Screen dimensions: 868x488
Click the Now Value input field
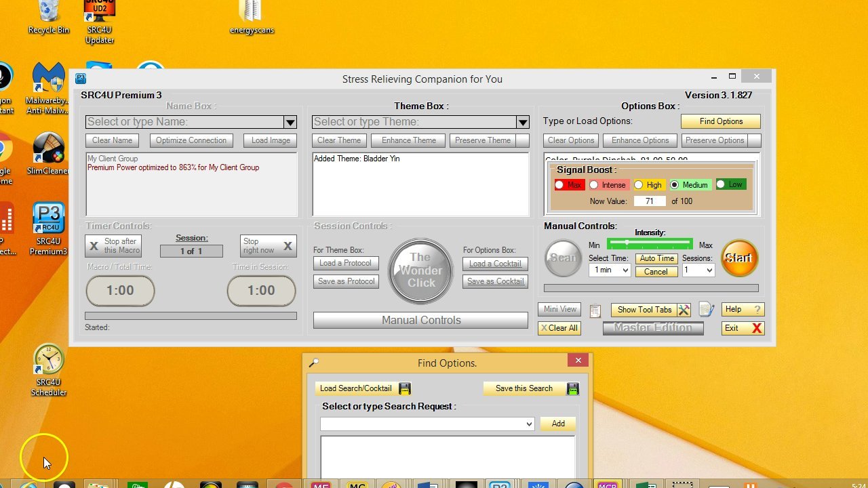[650, 201]
